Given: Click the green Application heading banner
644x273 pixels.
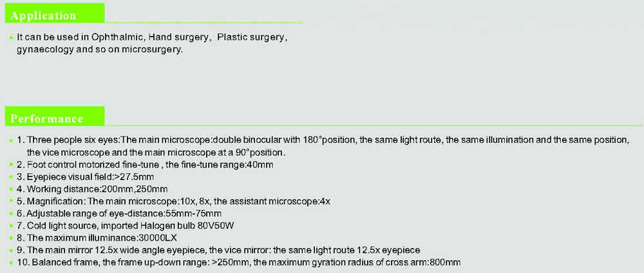Looking at the screenshot, I should tap(55, 14).
